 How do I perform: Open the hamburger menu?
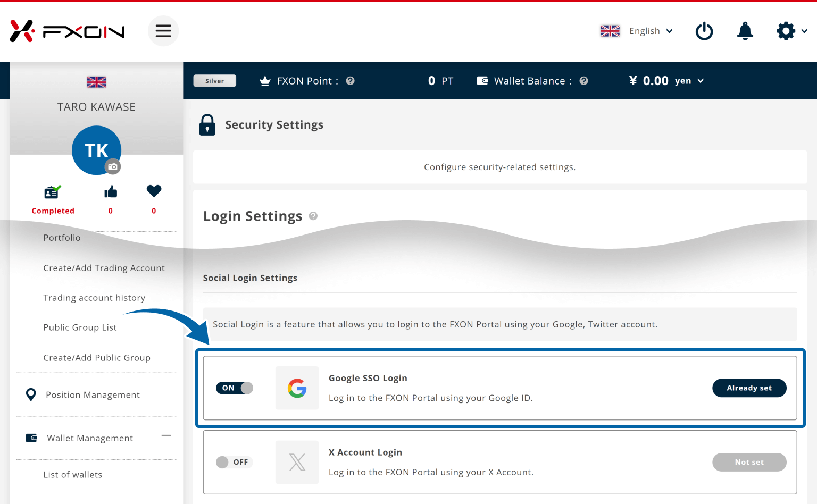[x=163, y=31]
